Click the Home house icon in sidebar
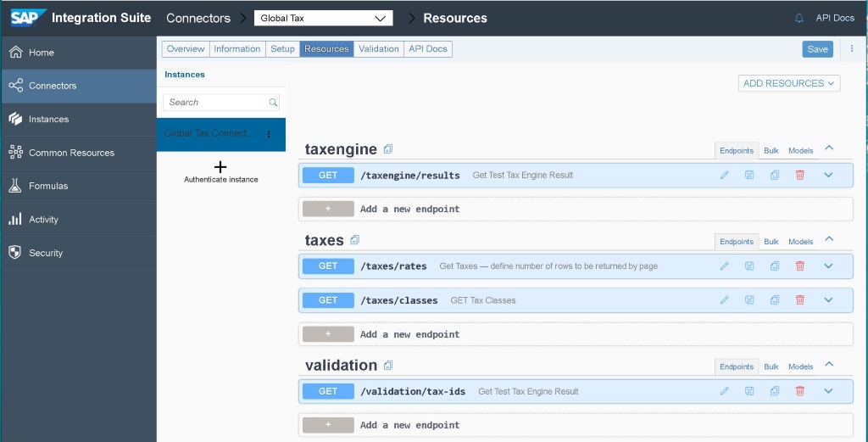868x442 pixels. 15,52
